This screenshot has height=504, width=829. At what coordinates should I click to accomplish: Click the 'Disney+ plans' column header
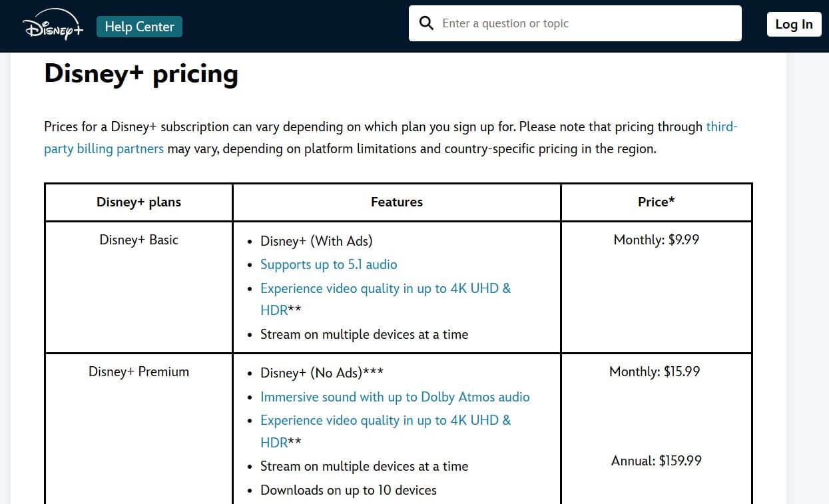[138, 202]
